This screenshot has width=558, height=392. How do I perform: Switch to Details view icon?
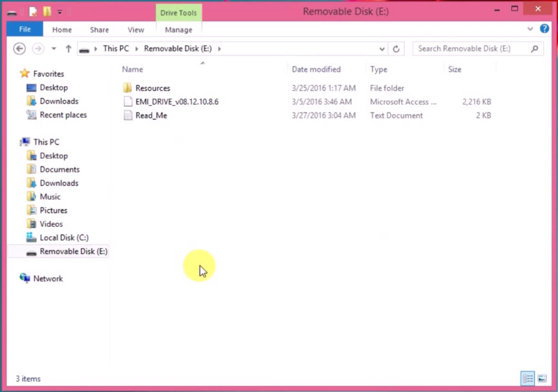(528, 378)
